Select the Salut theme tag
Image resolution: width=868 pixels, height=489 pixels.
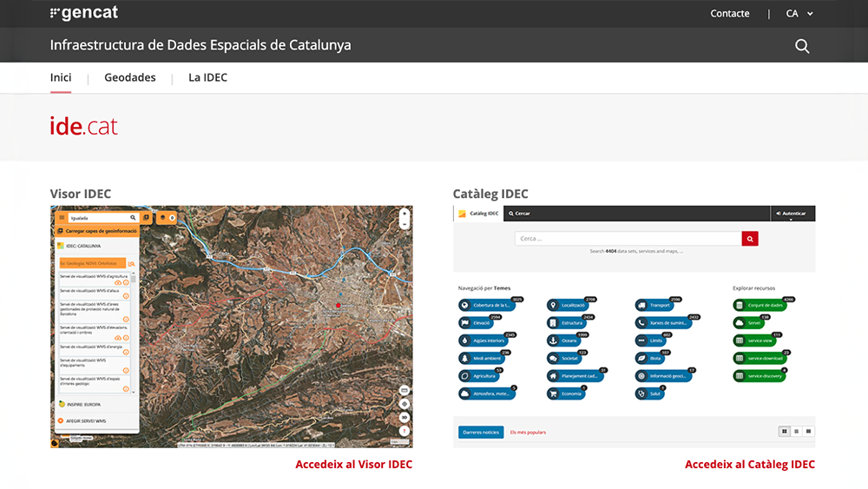649,393
